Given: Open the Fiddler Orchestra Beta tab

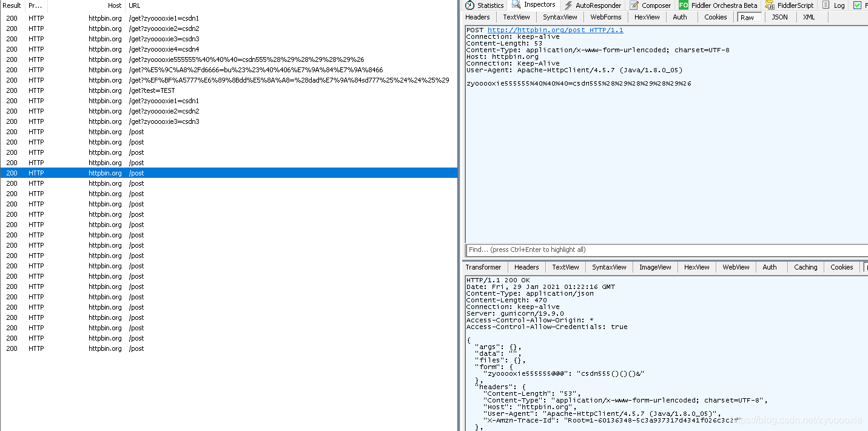Looking at the screenshot, I should (x=719, y=5).
